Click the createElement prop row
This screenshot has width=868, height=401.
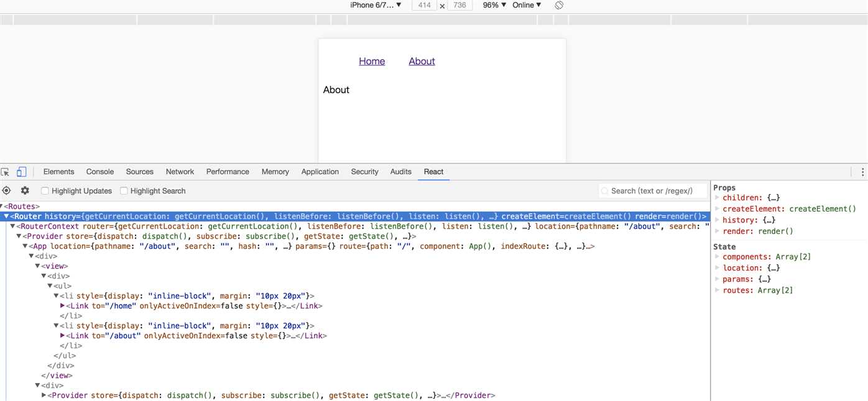789,209
